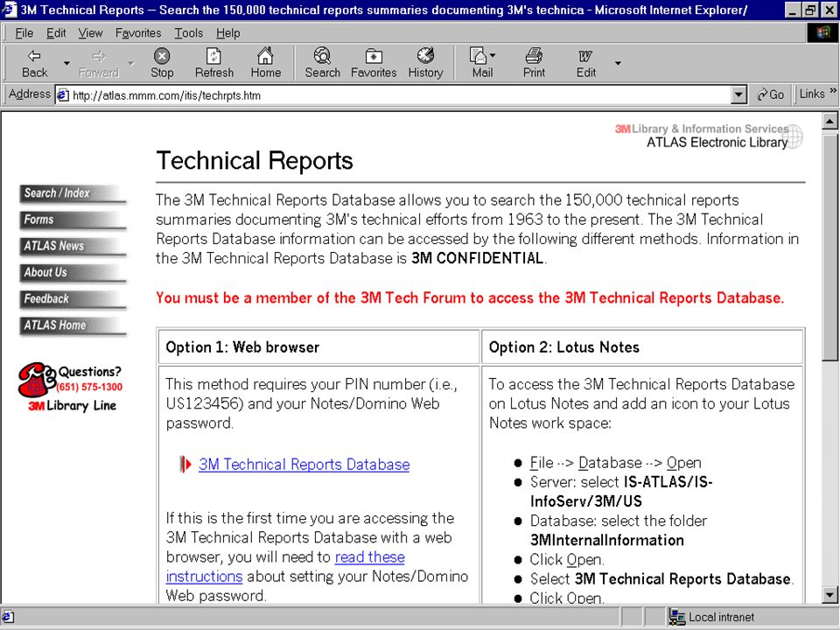Click the 'Option 1: Web browser' header cell
The image size is (840, 630).
tap(318, 347)
